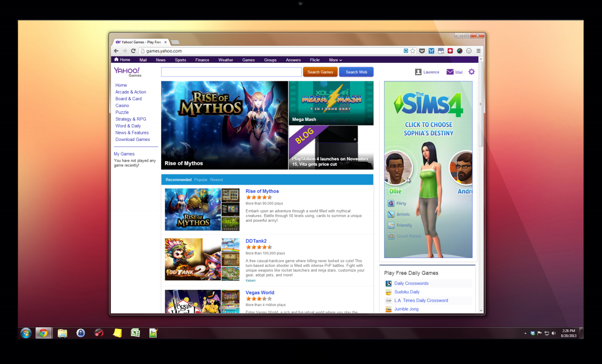Expand the More dropdown in the navbar
Image resolution: width=602 pixels, height=364 pixels.
pyautogui.click(x=335, y=60)
